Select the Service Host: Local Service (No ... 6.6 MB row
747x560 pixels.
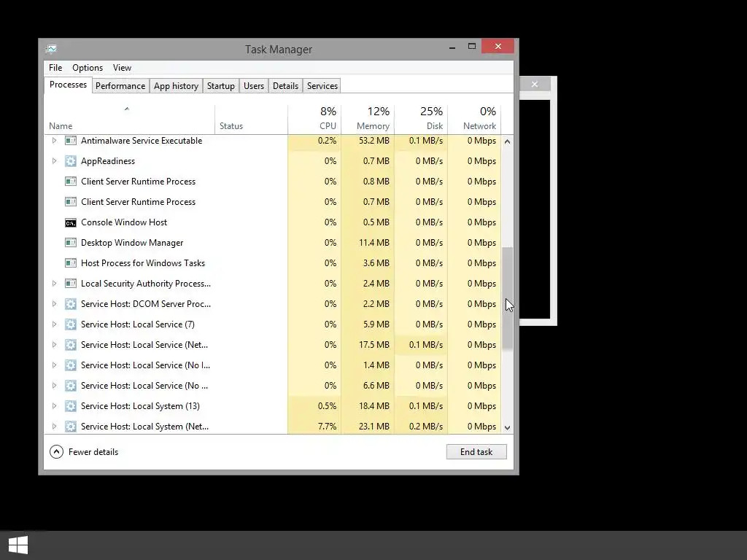point(273,386)
